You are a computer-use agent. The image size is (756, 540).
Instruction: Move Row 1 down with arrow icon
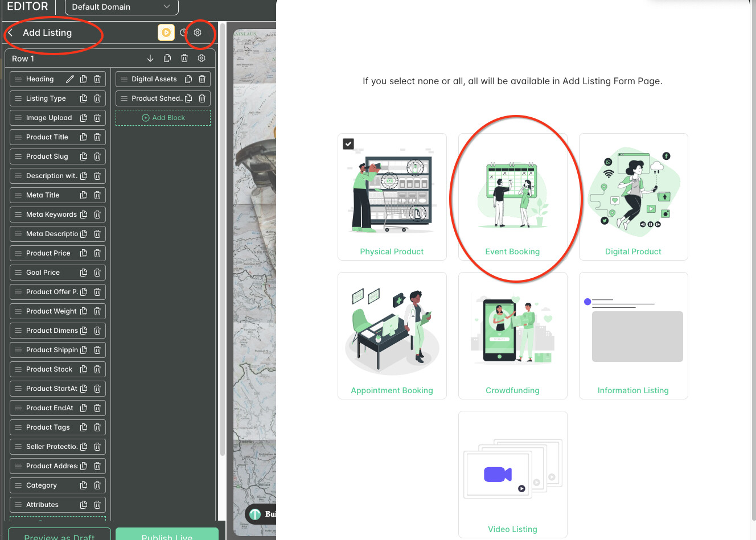150,59
